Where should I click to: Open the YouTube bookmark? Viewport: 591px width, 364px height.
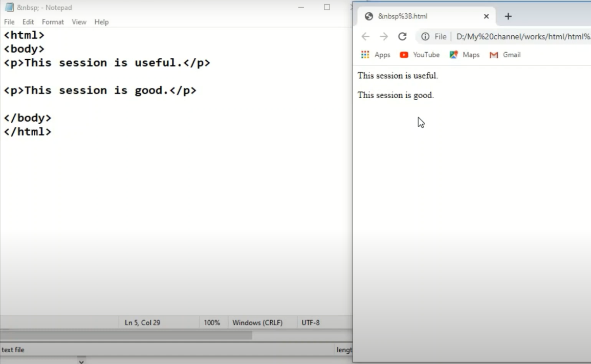[420, 55]
